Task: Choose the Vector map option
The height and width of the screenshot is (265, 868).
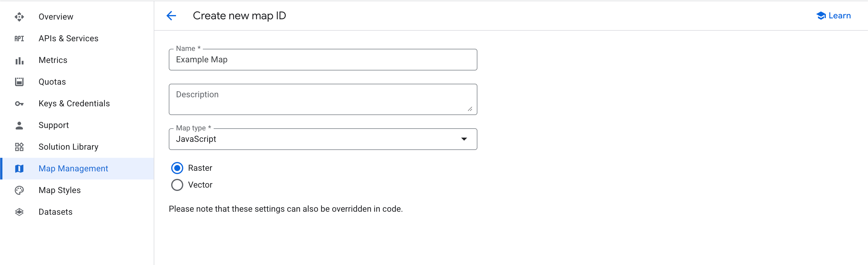Action: coord(177,185)
